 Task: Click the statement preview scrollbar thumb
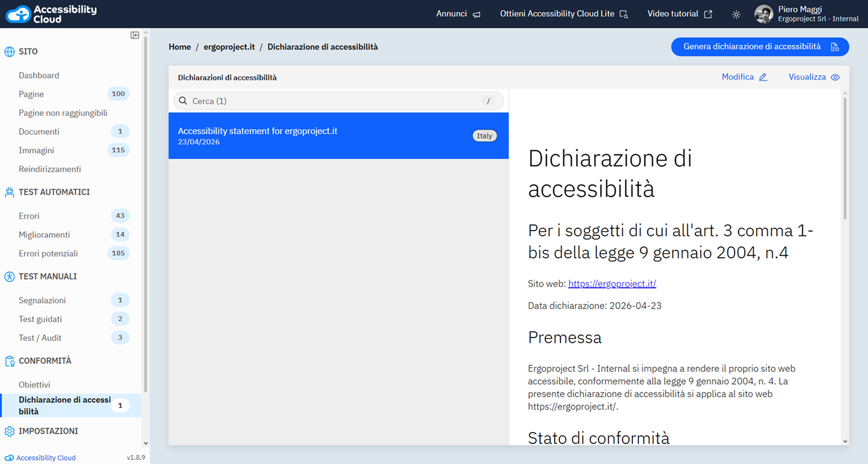[x=845, y=158]
